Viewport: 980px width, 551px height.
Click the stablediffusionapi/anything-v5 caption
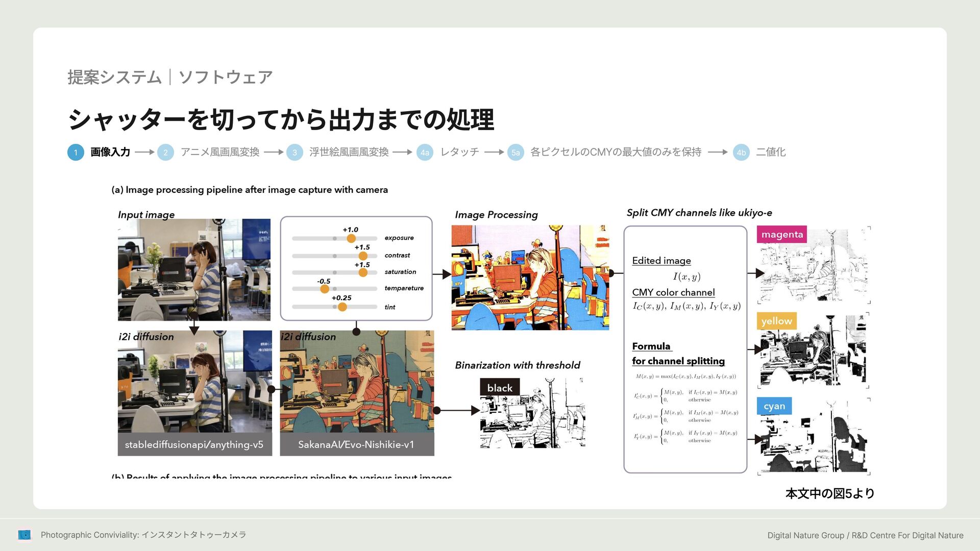(x=194, y=444)
